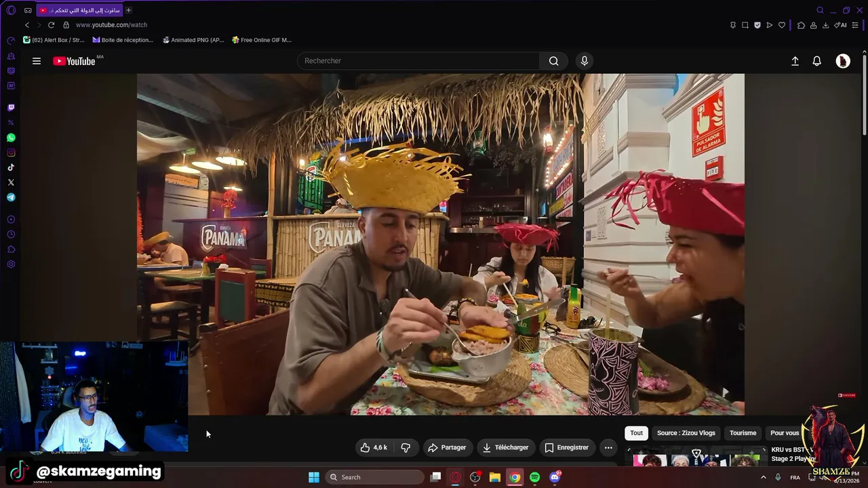Search in open tabs magnifier icon
The width and height of the screenshot is (868, 488).
coord(820,10)
